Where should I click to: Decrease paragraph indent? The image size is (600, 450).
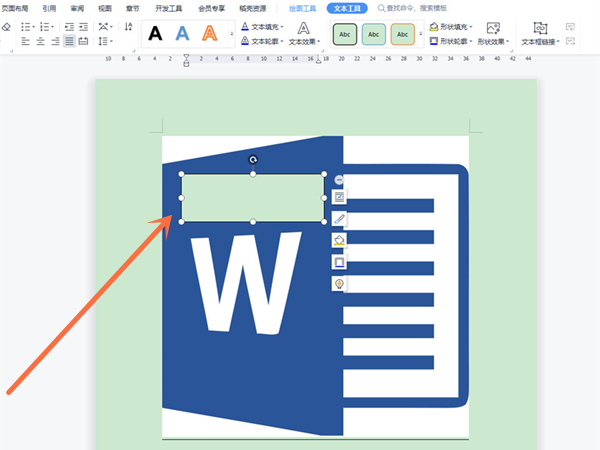[x=69, y=27]
